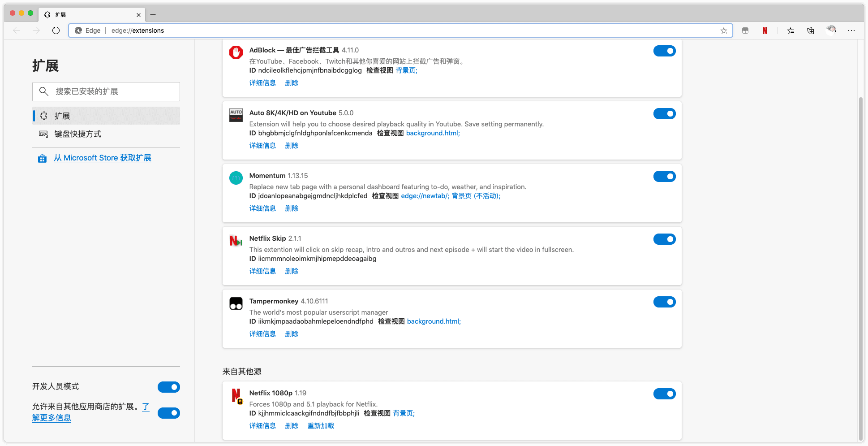Click the browser forward arrow
Screen dimensions: 868x446
[36, 30]
